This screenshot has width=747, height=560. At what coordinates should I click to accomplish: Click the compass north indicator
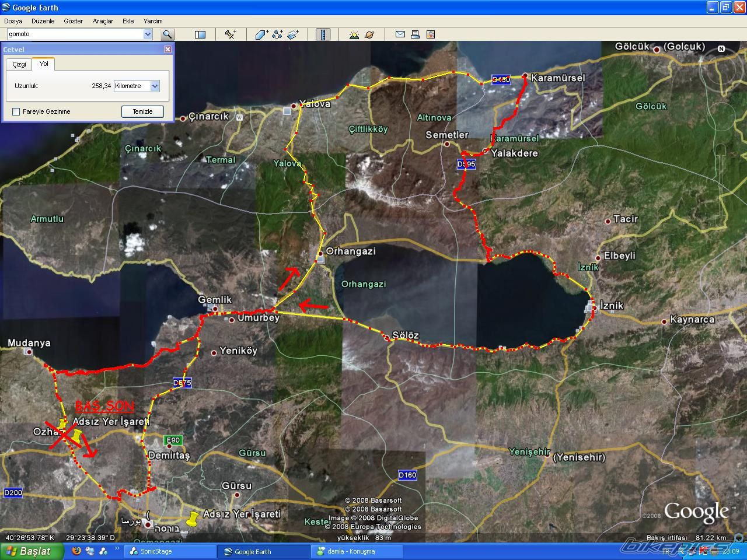[721, 49]
